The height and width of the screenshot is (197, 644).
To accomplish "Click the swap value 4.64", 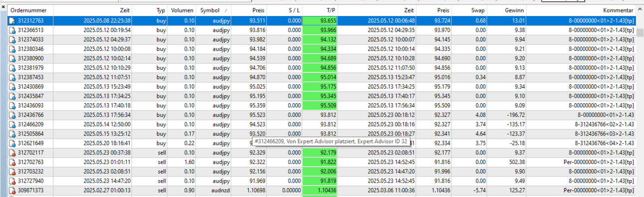I will pos(480,134).
